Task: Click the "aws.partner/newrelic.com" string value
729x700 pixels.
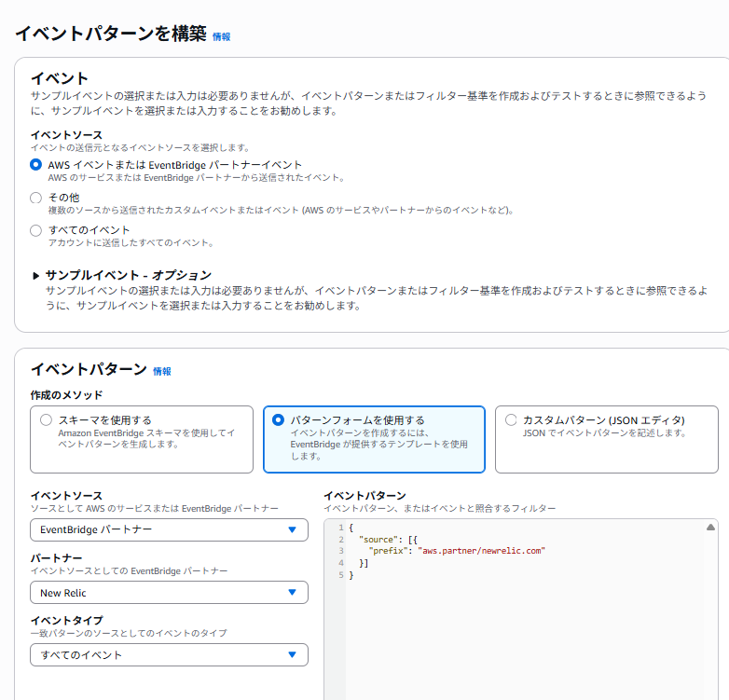Action: pos(482,551)
